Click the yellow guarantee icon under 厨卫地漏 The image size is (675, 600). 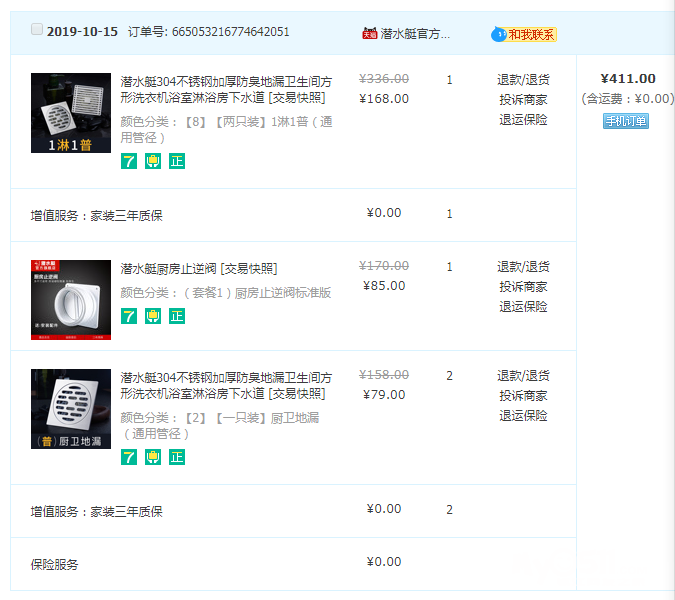click(x=153, y=457)
